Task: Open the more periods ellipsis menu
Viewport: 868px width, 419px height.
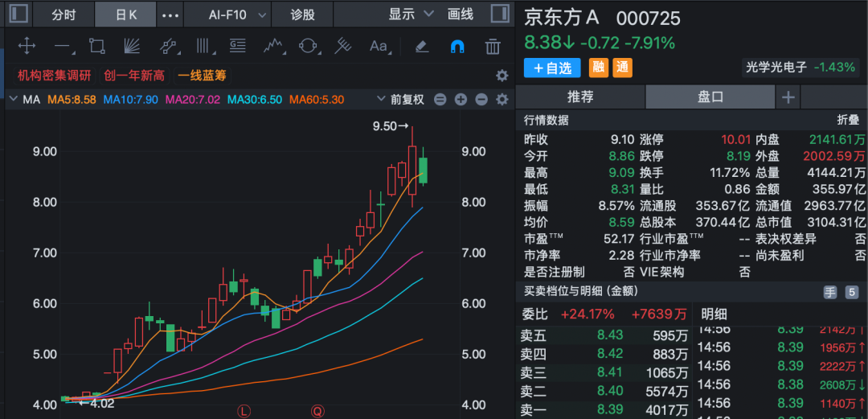Action: (170, 15)
